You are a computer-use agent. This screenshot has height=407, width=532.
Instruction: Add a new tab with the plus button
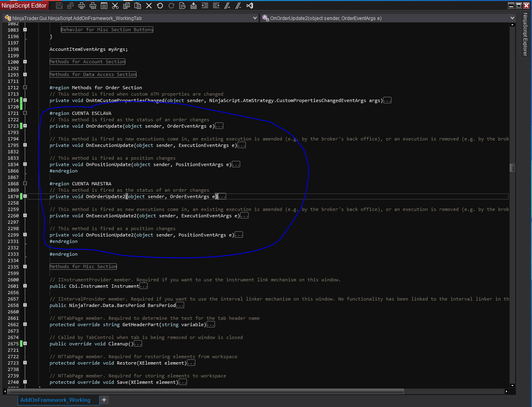[x=104, y=400]
